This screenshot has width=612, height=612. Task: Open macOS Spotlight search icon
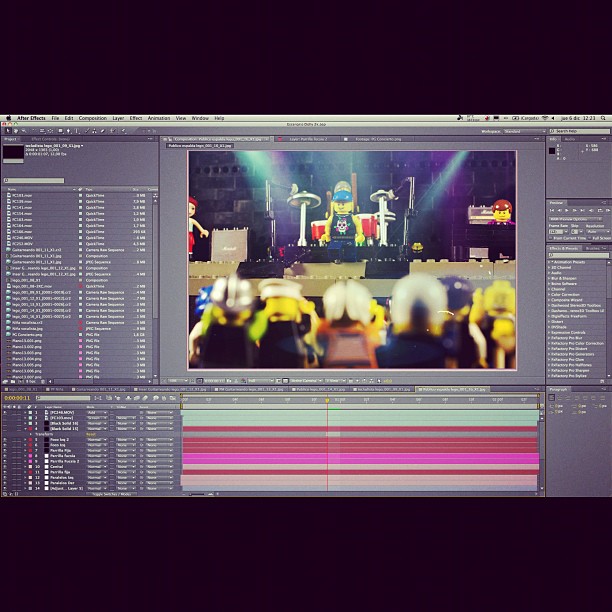(603, 118)
